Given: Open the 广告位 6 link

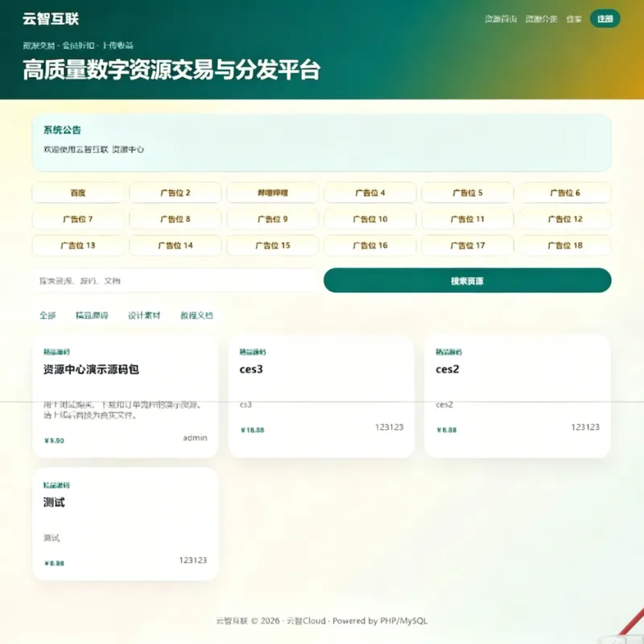Looking at the screenshot, I should coord(565,192).
